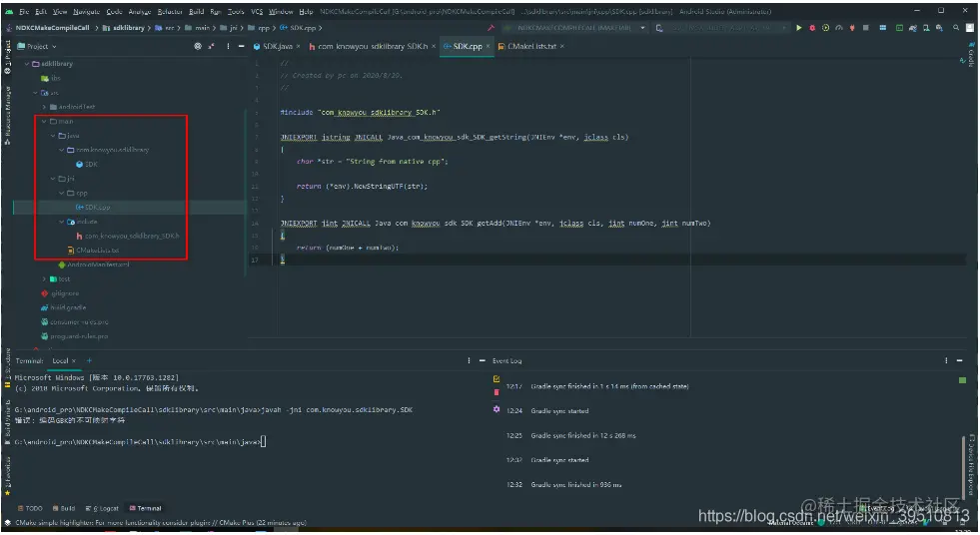Viewport: 980px width, 535px height.
Task: Switch to the SDK.java editor tab
Action: [x=277, y=46]
